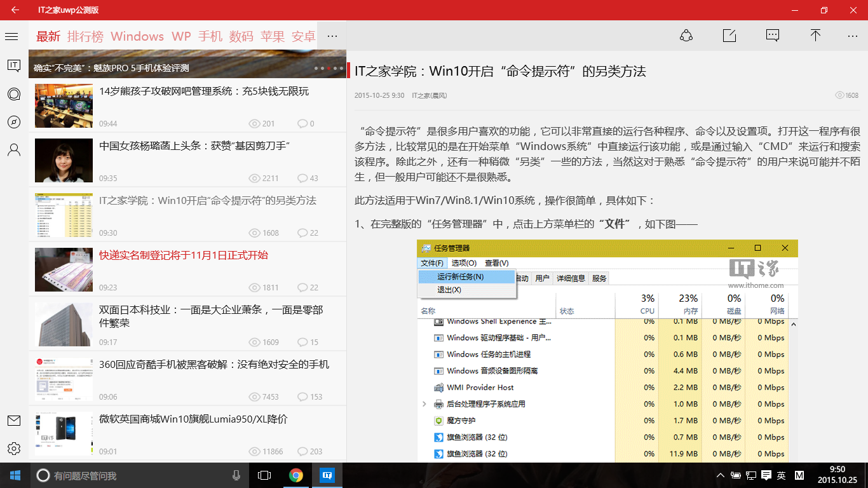Image resolution: width=868 pixels, height=488 pixels.
Task: Switch to the Windows tab
Action: tap(137, 36)
